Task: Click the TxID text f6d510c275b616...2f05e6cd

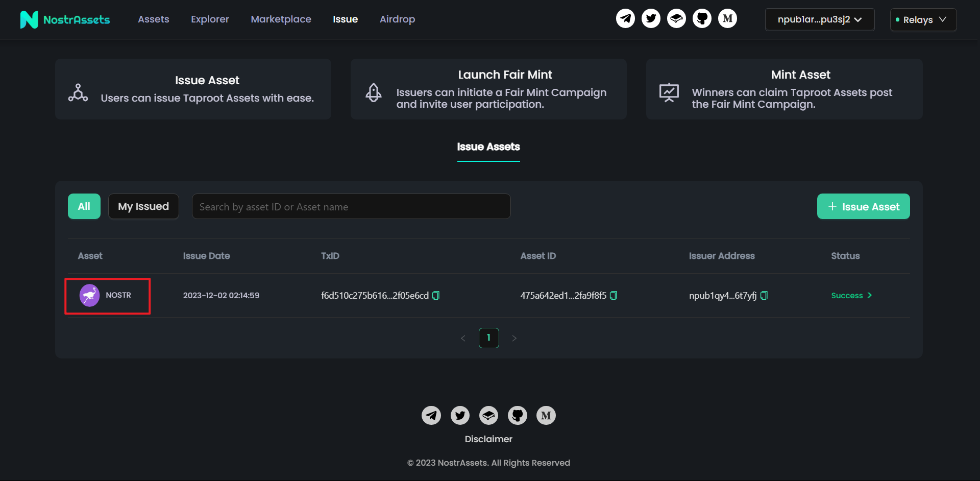Action: [375, 296]
